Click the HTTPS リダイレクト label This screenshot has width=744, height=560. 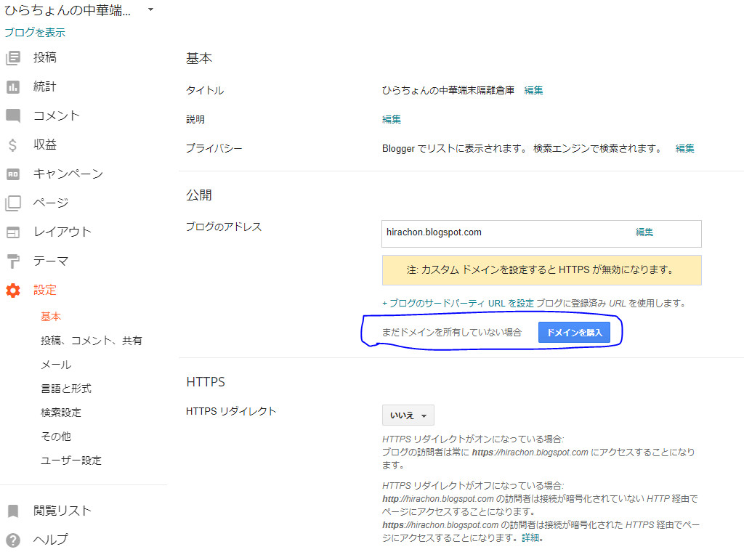click(231, 411)
